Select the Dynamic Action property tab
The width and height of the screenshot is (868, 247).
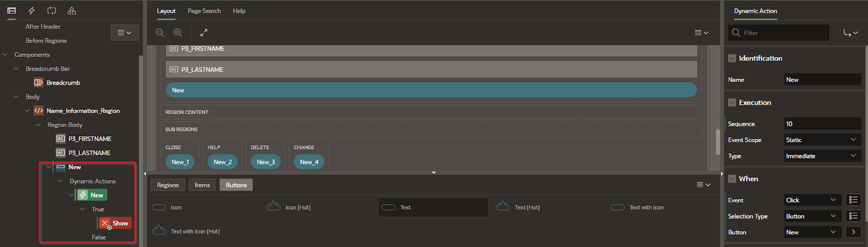point(755,11)
